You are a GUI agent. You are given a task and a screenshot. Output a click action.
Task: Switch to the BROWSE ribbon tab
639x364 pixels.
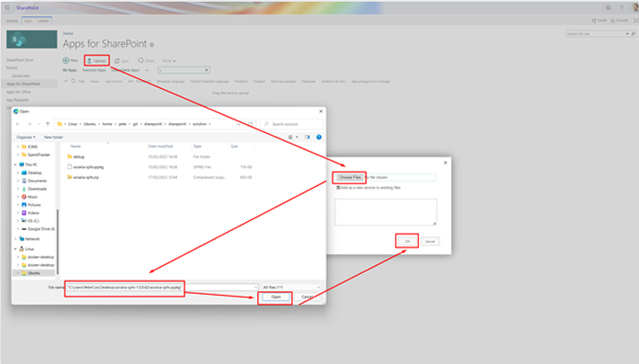13,21
